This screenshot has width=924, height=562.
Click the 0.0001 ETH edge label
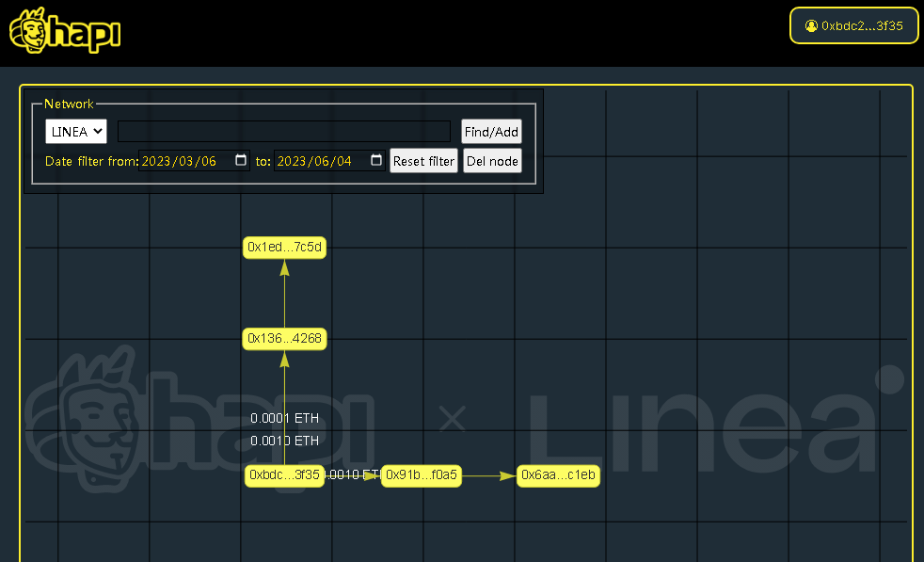[x=284, y=418]
